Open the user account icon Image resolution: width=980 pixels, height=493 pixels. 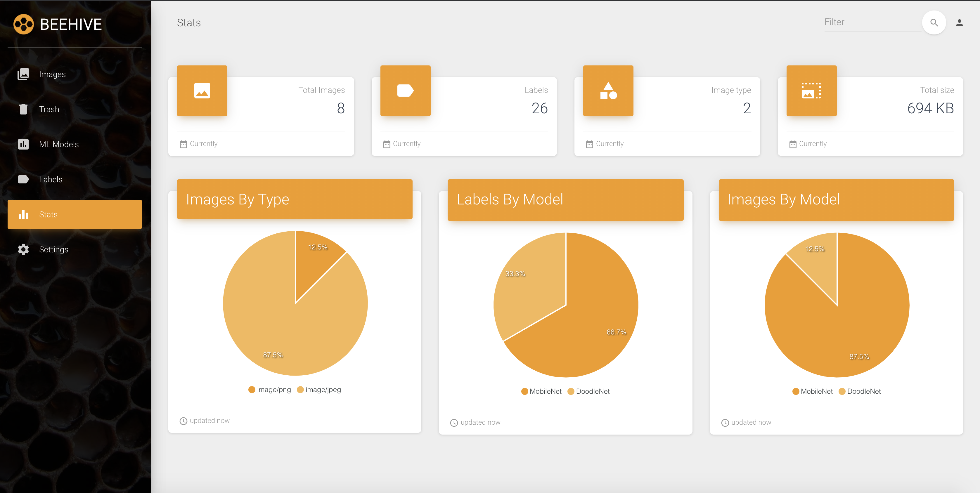tap(959, 23)
